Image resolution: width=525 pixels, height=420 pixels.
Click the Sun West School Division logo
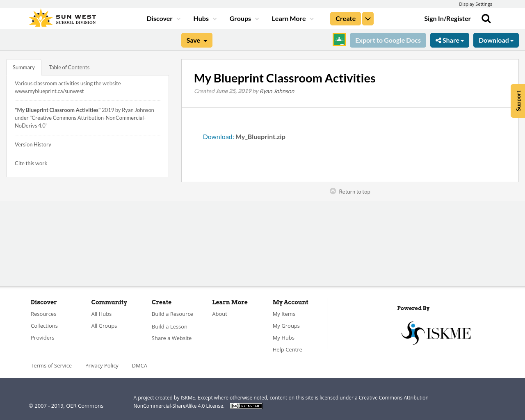(x=62, y=17)
